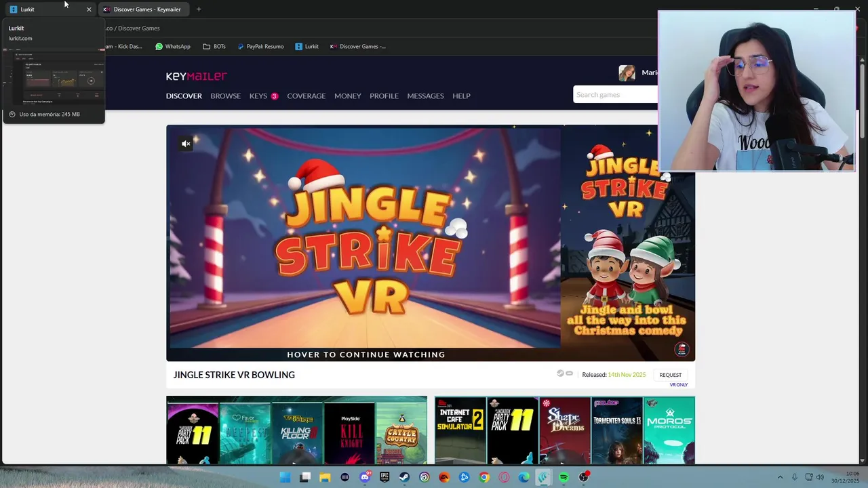868x488 pixels.
Task: Click the VR ONLY label
Action: click(x=678, y=385)
